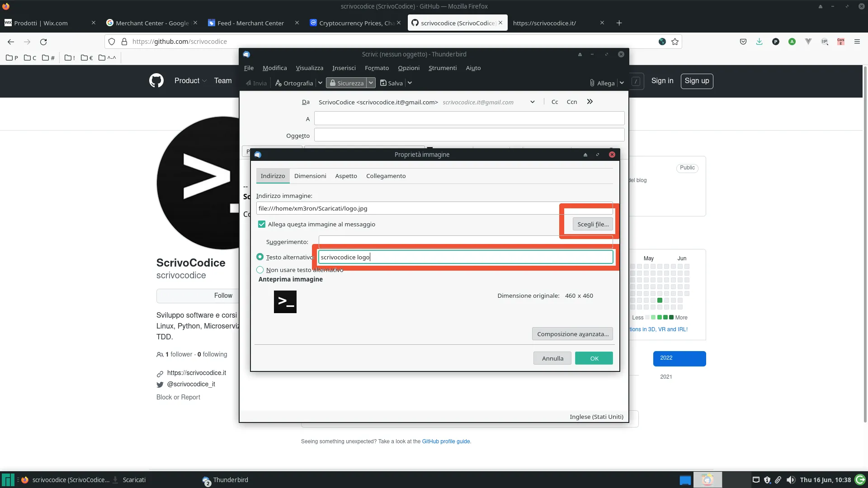This screenshot has width=868, height=488.
Task: Select the Testo alternativo radio button
Action: coord(260,257)
